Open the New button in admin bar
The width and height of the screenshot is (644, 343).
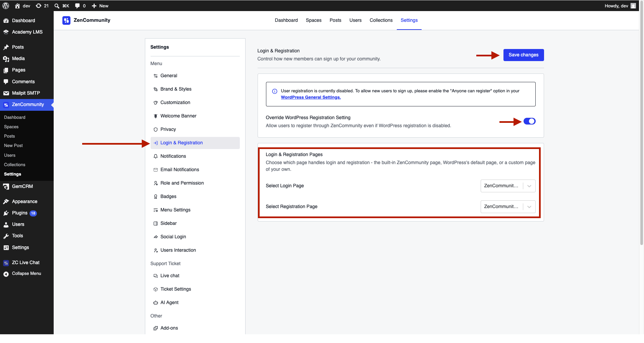100,6
